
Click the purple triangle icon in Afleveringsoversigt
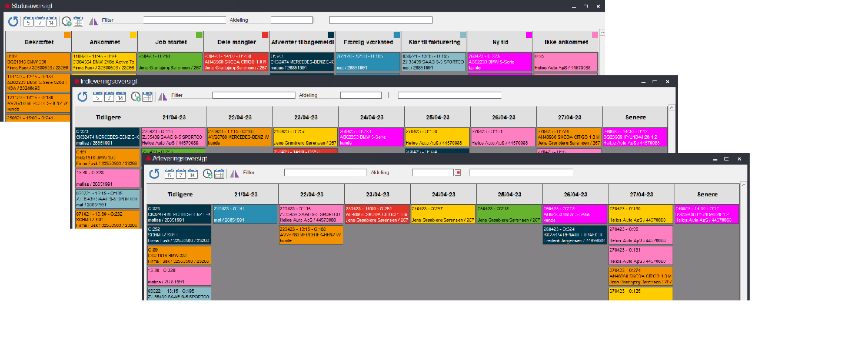coord(234,173)
